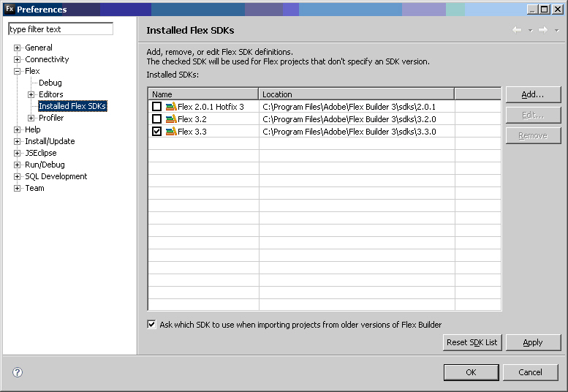Image resolution: width=568 pixels, height=392 pixels.
Task: Open help via the question mark icon
Action: tap(18, 372)
